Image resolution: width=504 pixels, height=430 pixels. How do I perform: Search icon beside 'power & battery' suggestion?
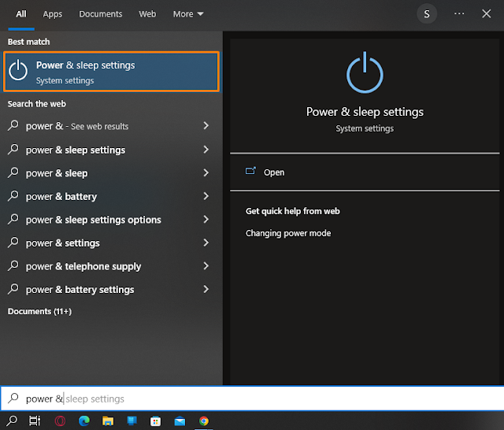coord(13,195)
